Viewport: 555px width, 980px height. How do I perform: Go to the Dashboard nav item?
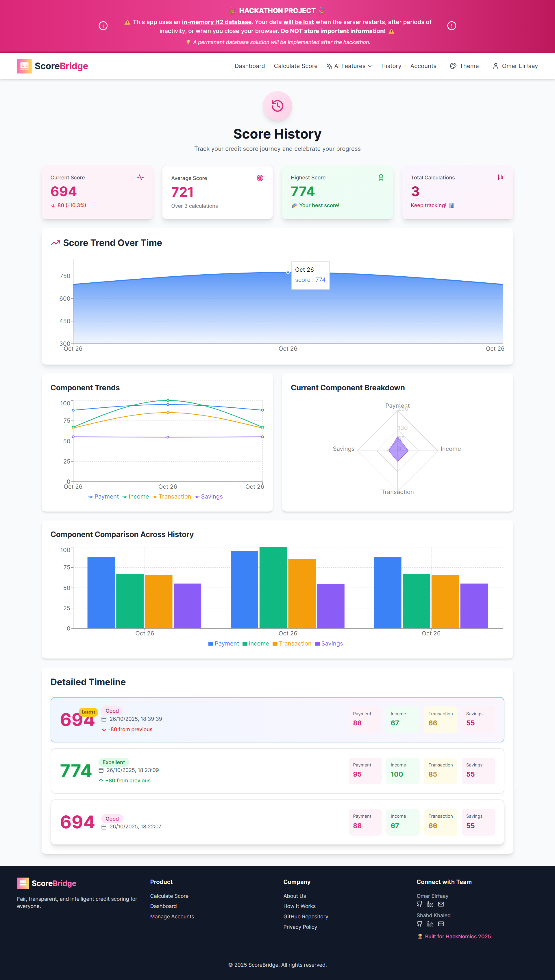click(x=250, y=66)
